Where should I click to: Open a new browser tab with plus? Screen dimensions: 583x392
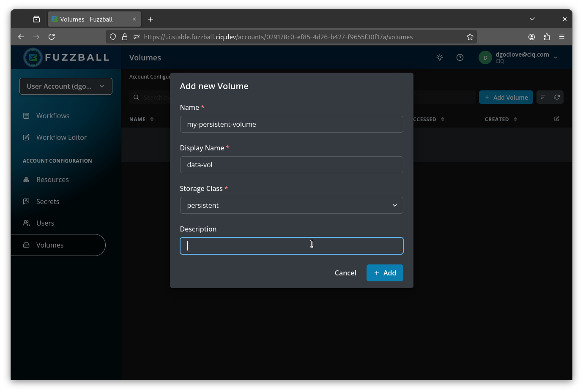150,19
